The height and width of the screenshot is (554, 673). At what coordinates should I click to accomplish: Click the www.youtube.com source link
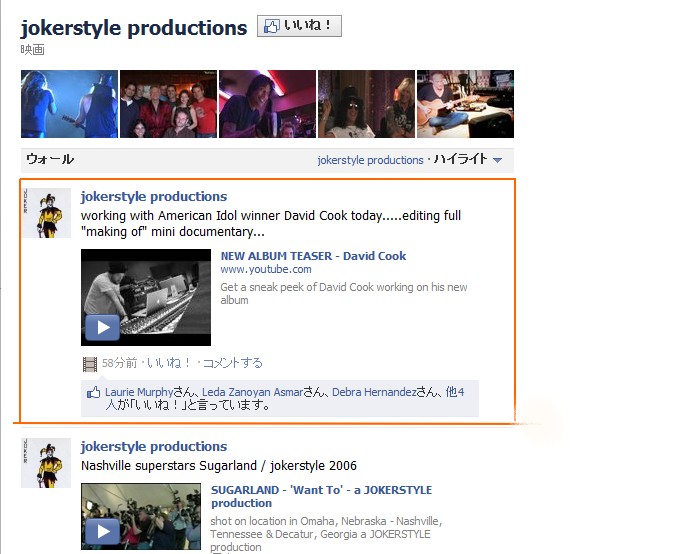(x=266, y=269)
